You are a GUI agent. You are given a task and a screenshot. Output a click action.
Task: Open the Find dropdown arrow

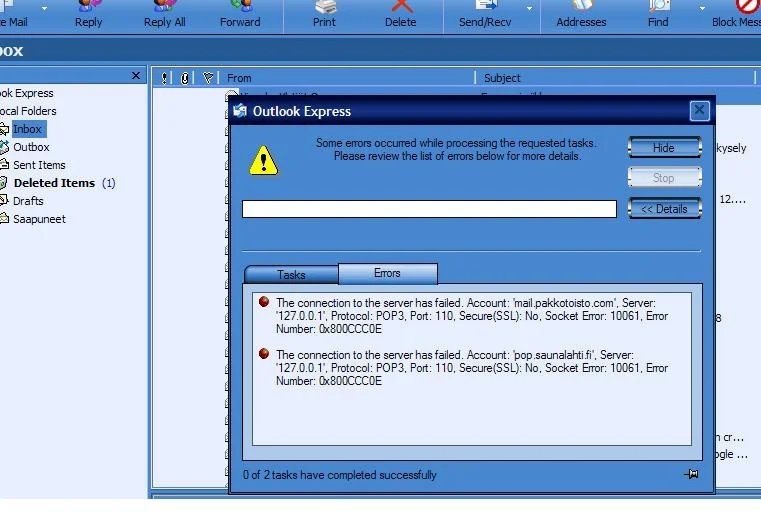pos(703,8)
